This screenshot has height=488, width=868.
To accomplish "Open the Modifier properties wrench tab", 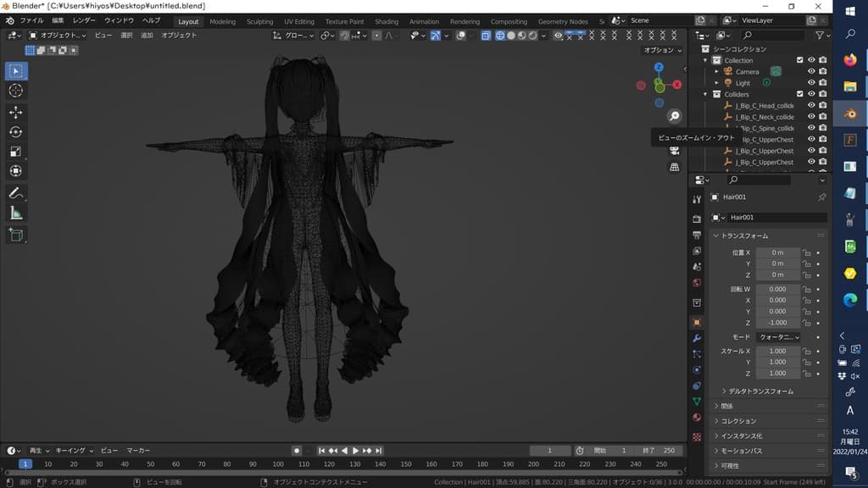I will pos(697,338).
